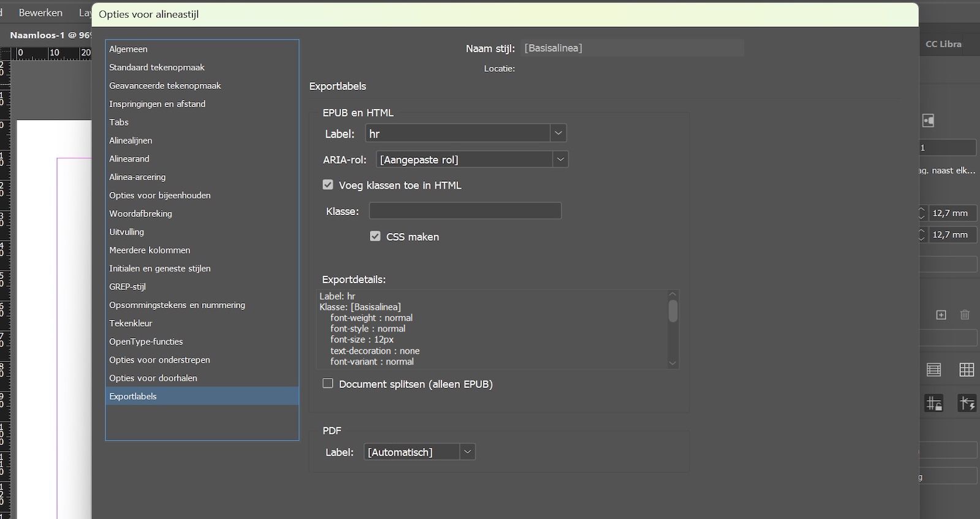Screen dimensions: 980x519
Task: Open the Bewerken menu
Action: click(x=40, y=12)
